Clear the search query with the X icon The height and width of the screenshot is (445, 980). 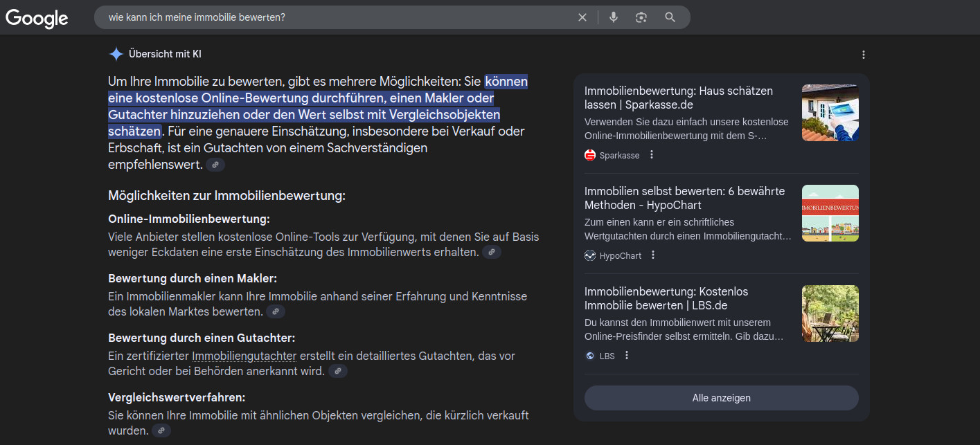[x=582, y=17]
